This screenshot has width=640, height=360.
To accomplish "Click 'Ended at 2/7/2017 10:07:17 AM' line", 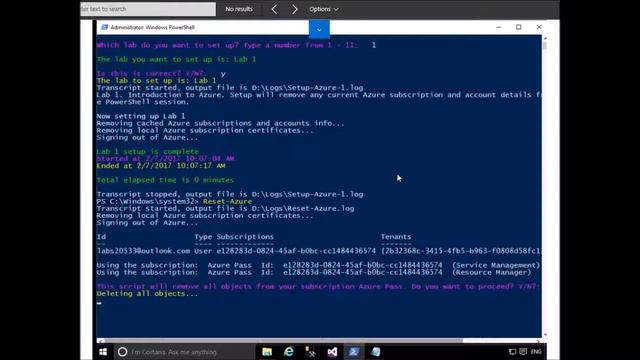I will click(x=161, y=166).
